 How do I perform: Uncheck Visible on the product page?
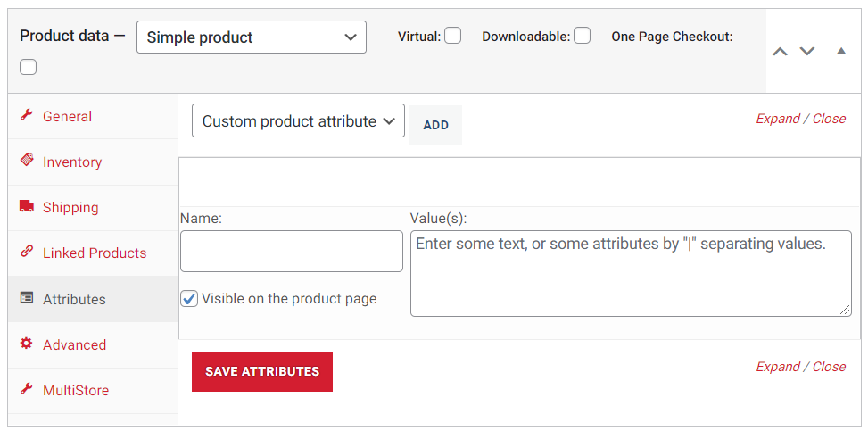coord(189,299)
